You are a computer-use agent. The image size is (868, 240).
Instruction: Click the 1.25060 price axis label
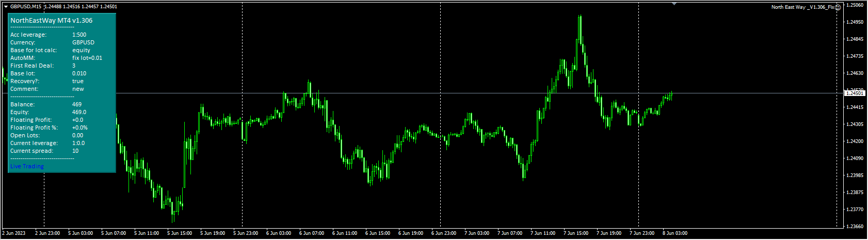coord(856,5)
